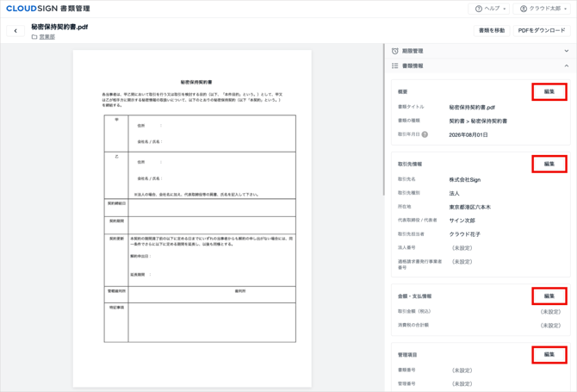
Task: Click the clock icon for 期限管理
Action: 394,51
